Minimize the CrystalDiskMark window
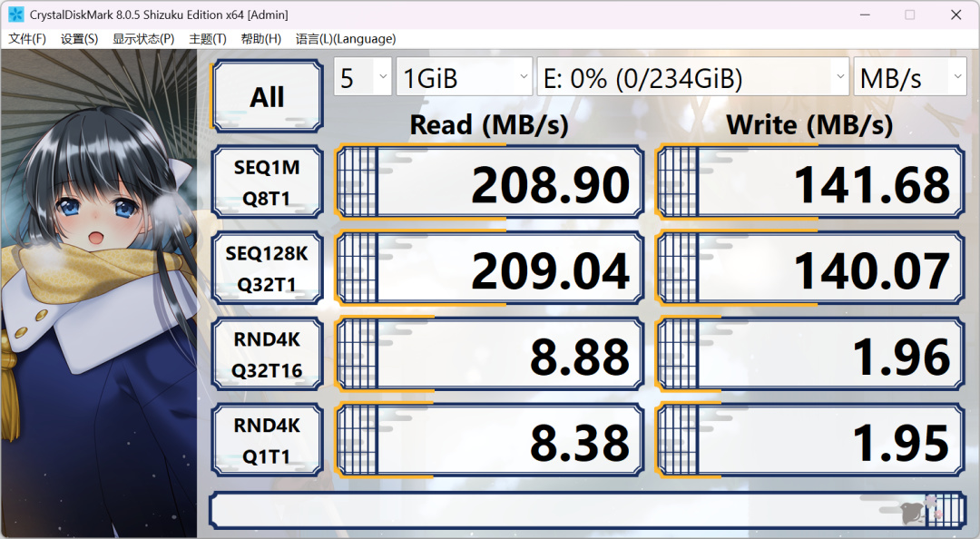Screen dimensions: 980x539 point(865,15)
